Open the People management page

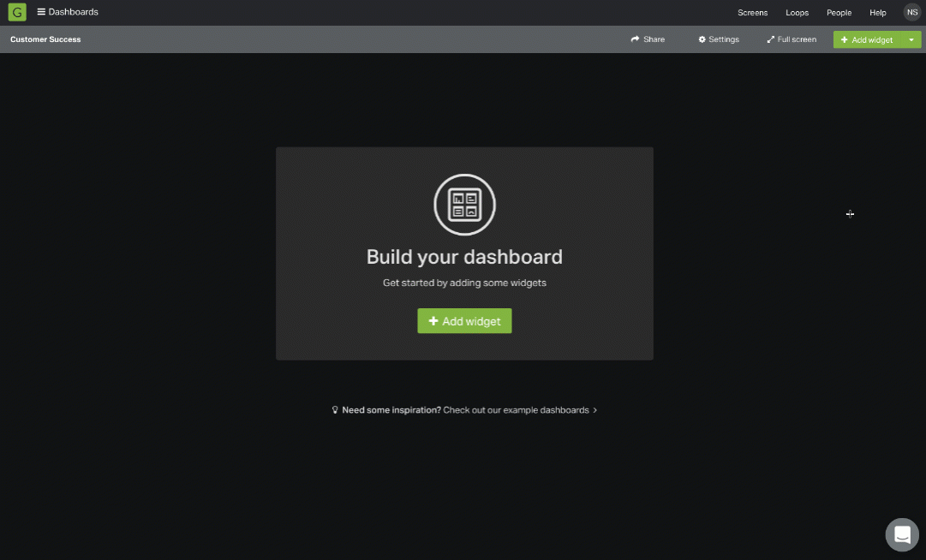click(x=839, y=13)
